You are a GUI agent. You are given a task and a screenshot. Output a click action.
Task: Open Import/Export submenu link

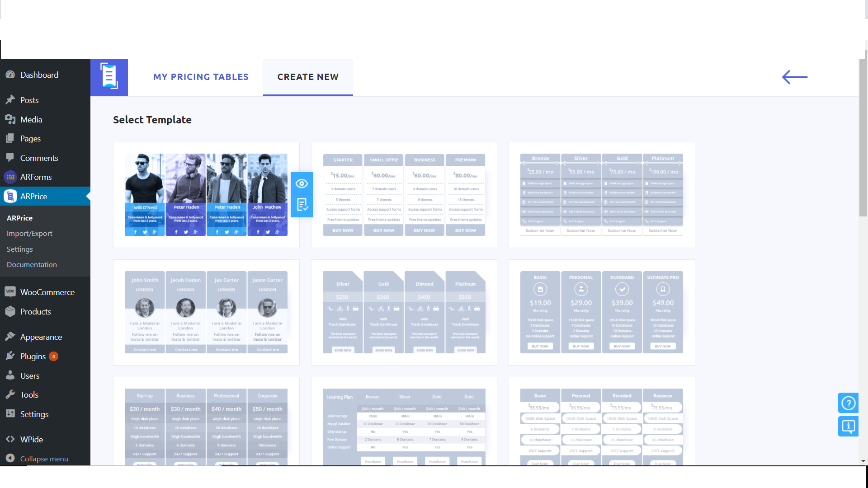click(29, 234)
